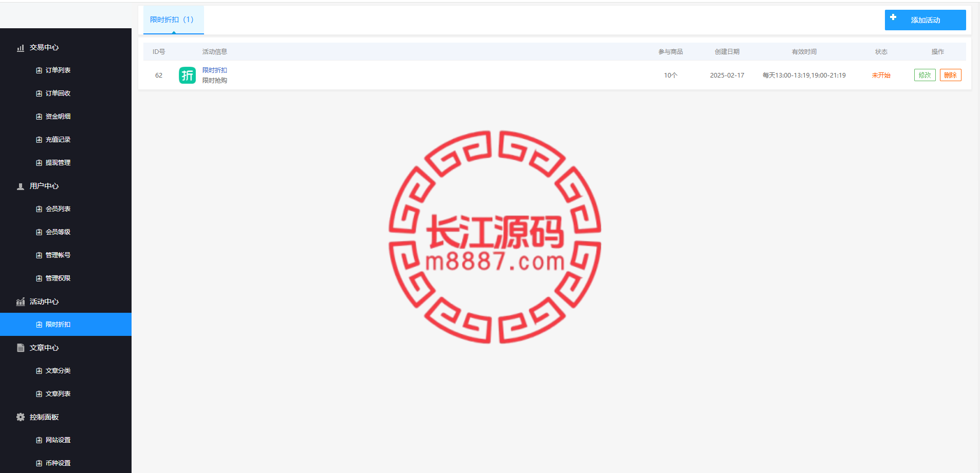The width and height of the screenshot is (980, 473).
Task: Click the 限时抢购 activity description
Action: pyautogui.click(x=215, y=81)
